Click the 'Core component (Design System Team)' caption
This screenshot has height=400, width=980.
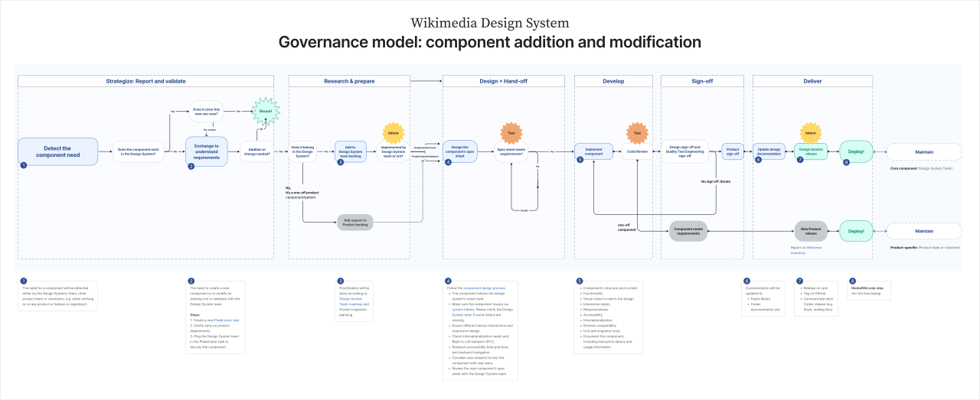tap(922, 167)
